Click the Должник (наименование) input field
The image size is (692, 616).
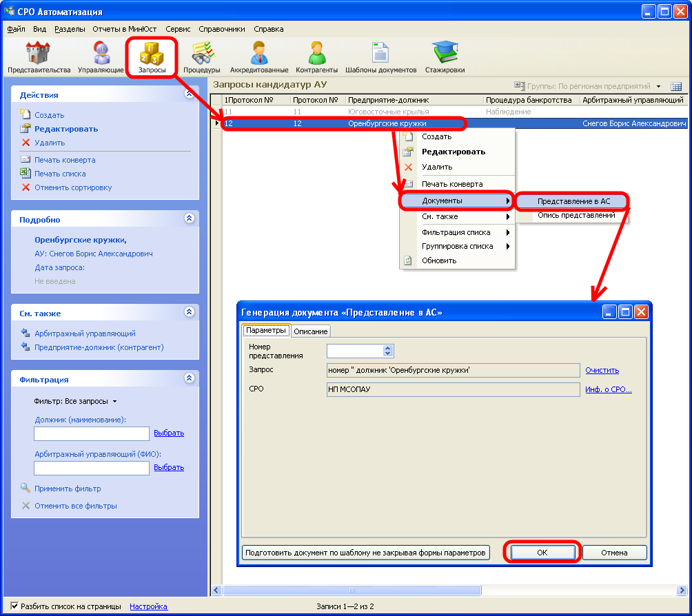click(x=92, y=433)
